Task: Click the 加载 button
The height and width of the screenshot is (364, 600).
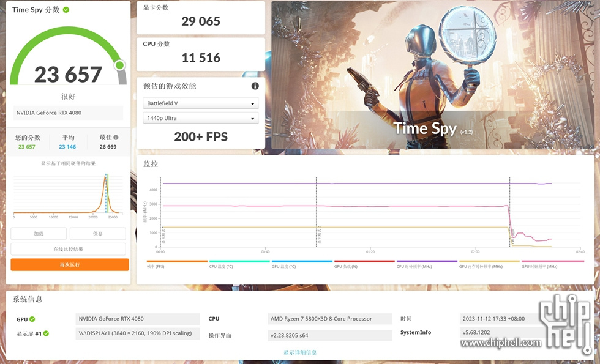Action: (39, 233)
